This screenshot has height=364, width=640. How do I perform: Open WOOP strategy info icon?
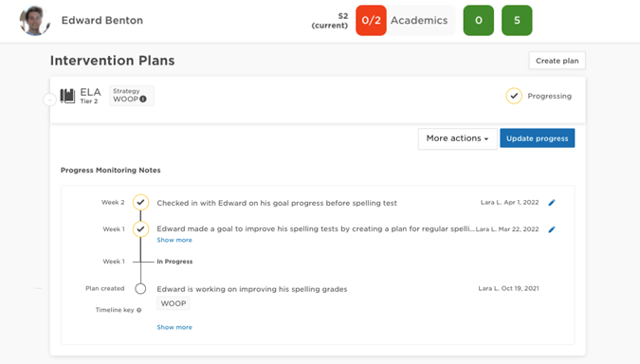click(143, 100)
